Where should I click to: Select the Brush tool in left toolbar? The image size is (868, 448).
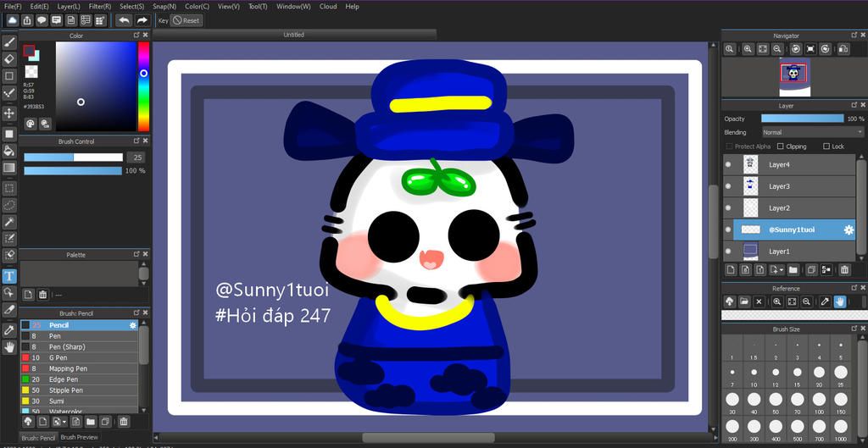pos(8,42)
